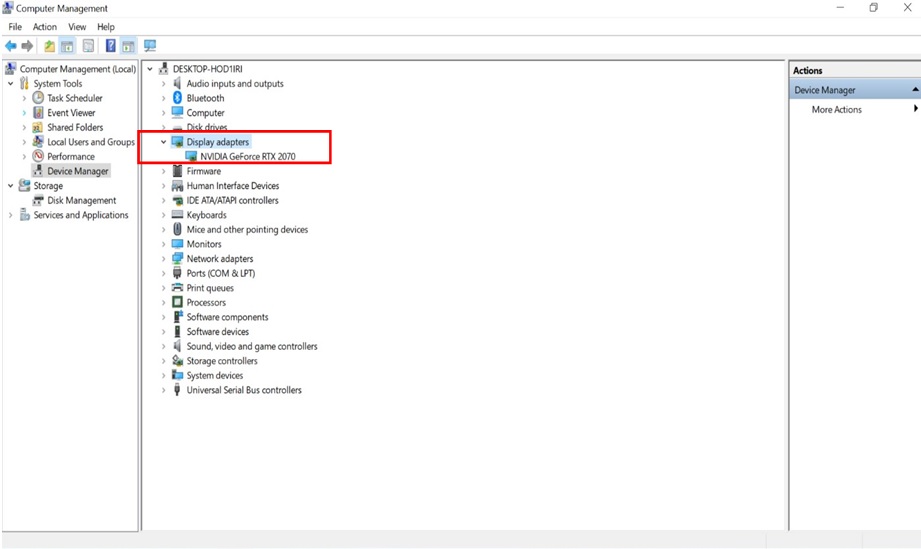Click the Universal Serial Bus controllers icon

pyautogui.click(x=177, y=390)
